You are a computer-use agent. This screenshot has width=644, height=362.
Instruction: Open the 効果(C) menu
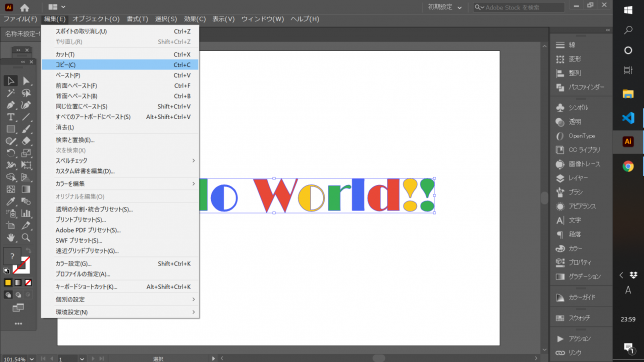[x=195, y=19]
